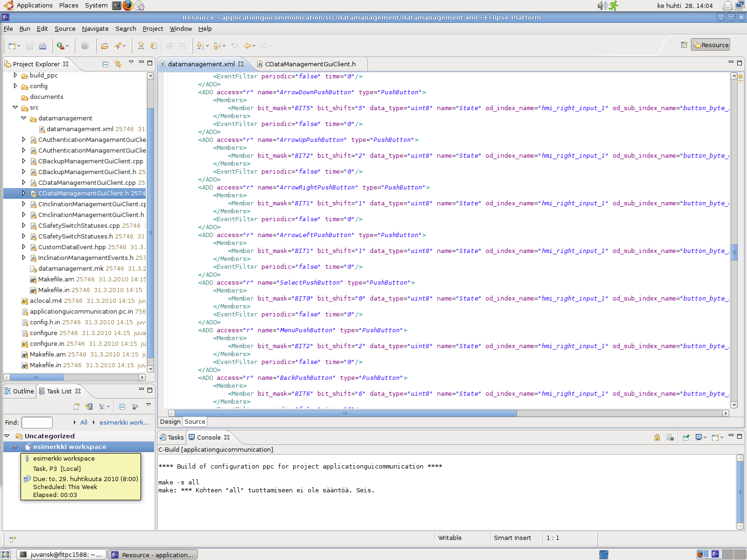Click the Clear Console icon
747x560 pixels.
click(670, 437)
